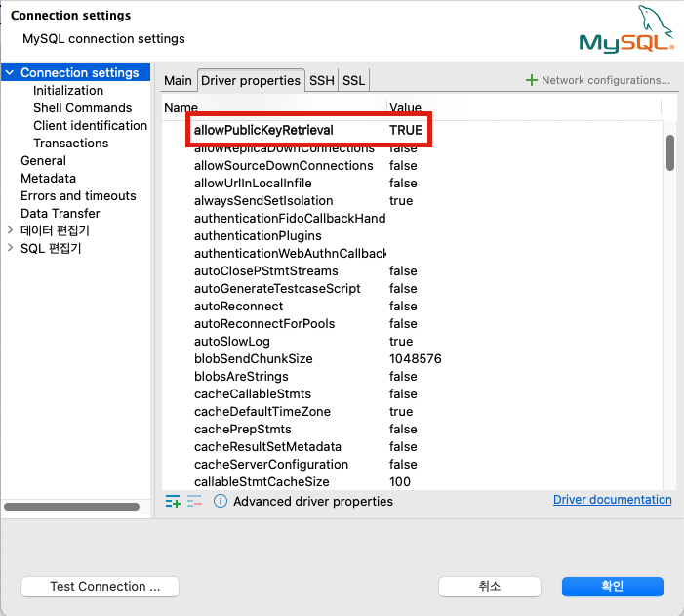684x616 pixels.
Task: Open the SSL tab
Action: (x=354, y=80)
